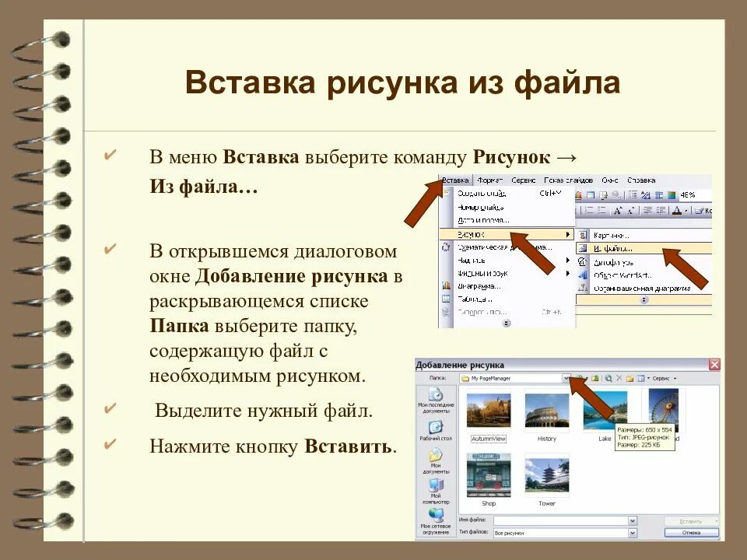Image resolution: width=747 pixels, height=560 pixels.
Task: Click the WordArt object icon
Action: pos(583,275)
